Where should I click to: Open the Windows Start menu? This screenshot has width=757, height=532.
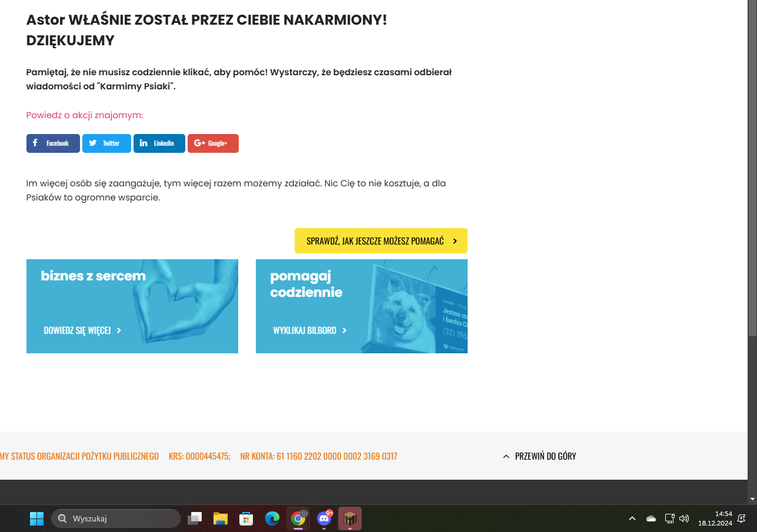click(36, 518)
